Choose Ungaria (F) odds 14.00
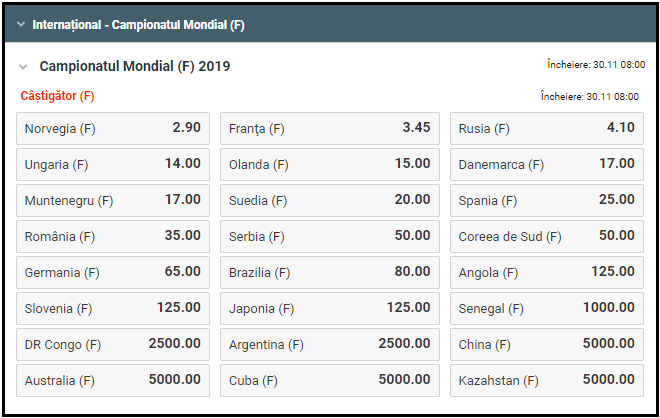The width and height of the screenshot is (660, 418). click(113, 164)
